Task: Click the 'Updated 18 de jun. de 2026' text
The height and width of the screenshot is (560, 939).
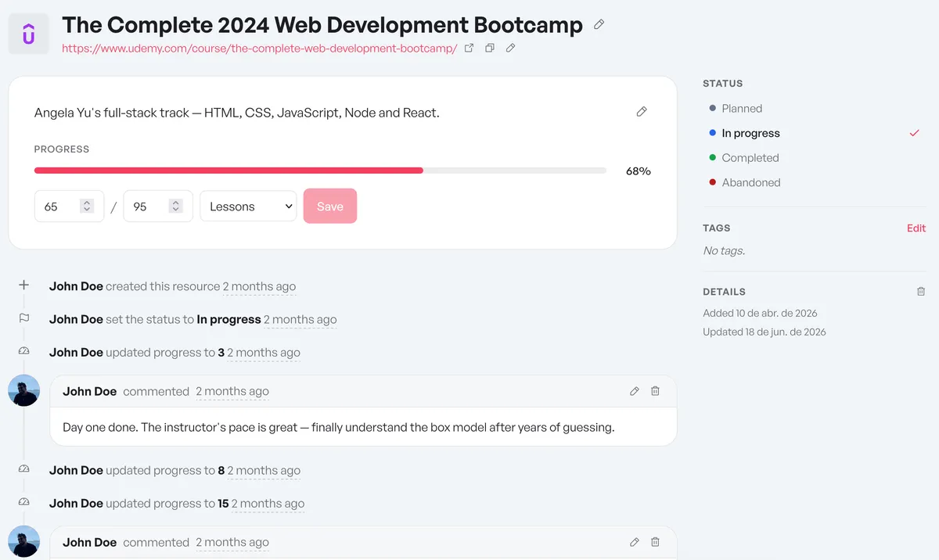Action: click(x=765, y=332)
